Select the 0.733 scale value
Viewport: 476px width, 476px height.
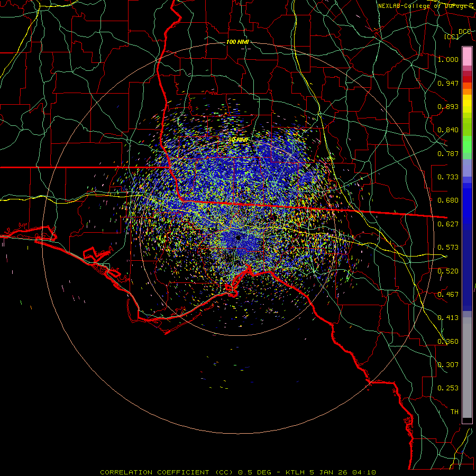[x=448, y=177]
